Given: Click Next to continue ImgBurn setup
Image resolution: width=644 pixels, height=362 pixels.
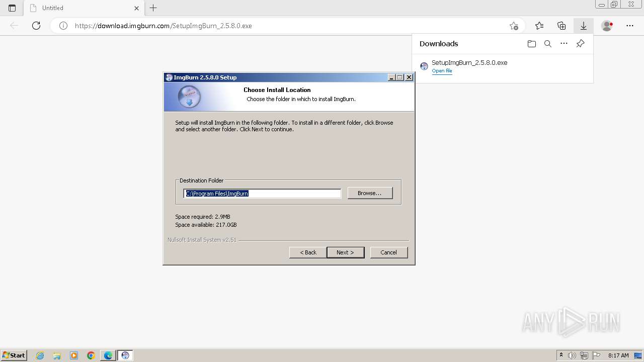Looking at the screenshot, I should (x=345, y=252).
